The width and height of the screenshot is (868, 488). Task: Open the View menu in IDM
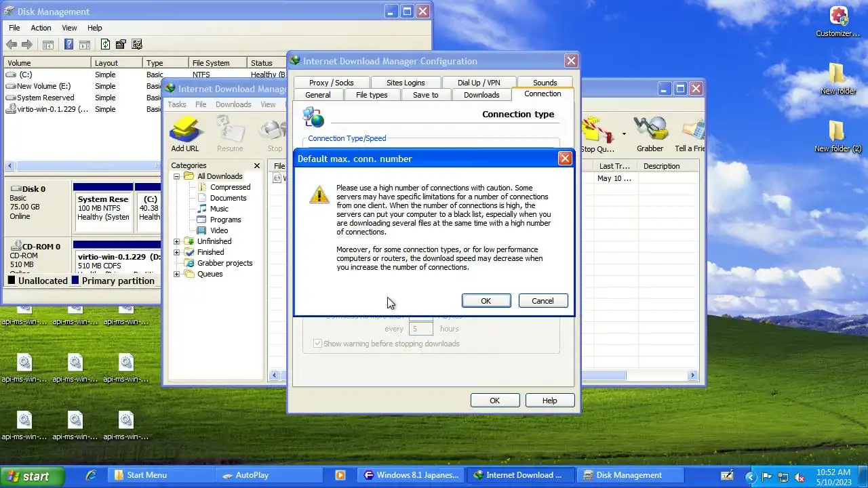(269, 104)
